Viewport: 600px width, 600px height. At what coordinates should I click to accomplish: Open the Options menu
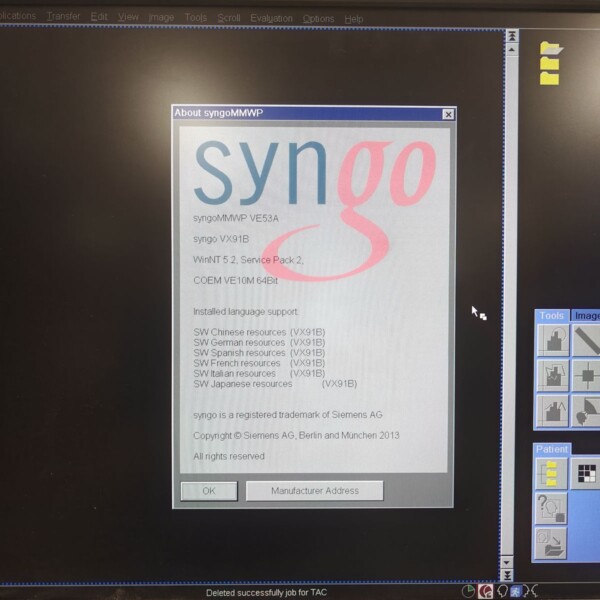(318, 18)
